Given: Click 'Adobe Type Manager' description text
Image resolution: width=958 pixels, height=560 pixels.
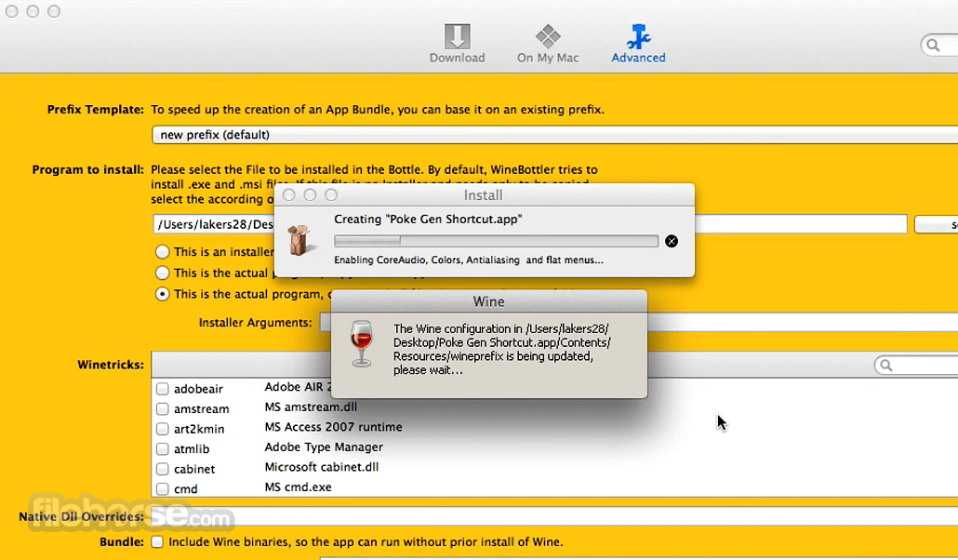Looking at the screenshot, I should tap(324, 447).
